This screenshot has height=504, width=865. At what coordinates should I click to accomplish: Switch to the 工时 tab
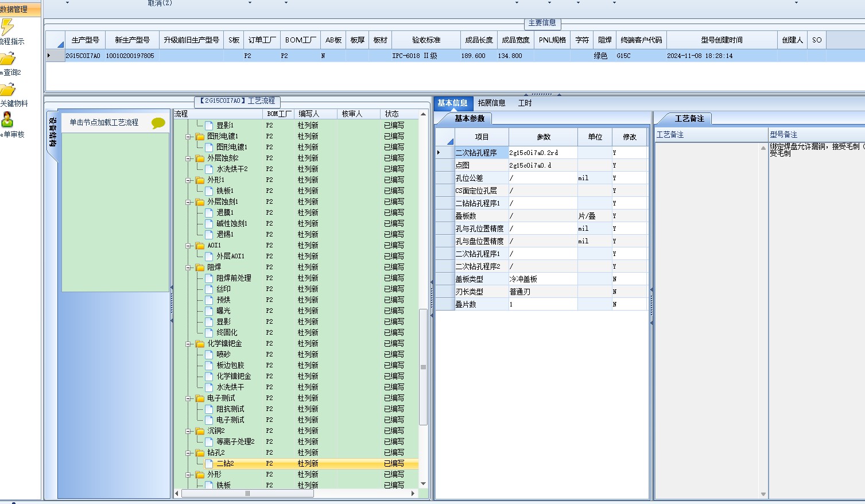click(525, 103)
